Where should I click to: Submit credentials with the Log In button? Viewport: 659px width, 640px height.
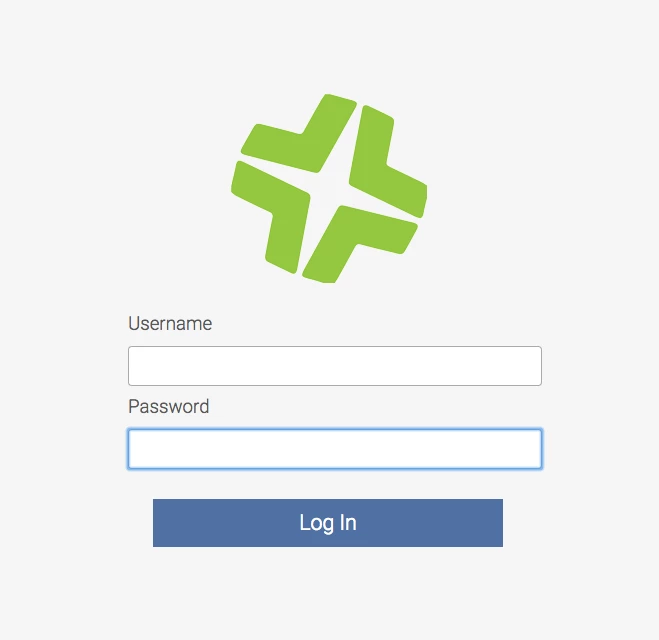(328, 523)
